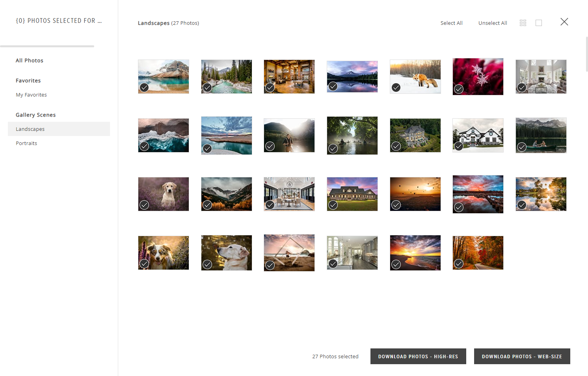Open the palm tree reflection thumbnail
Viewport: 588px width, 376px height.
click(541, 194)
